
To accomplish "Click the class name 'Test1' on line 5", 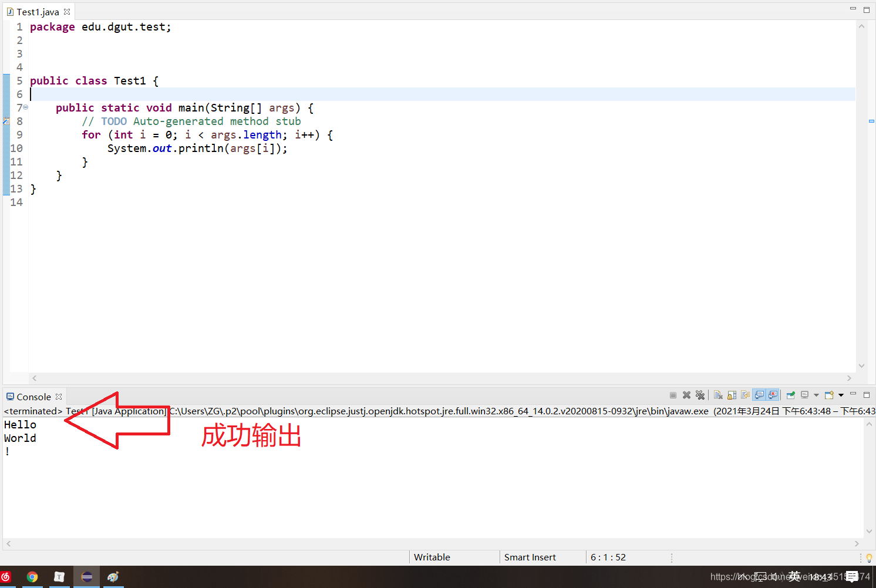I will [130, 81].
